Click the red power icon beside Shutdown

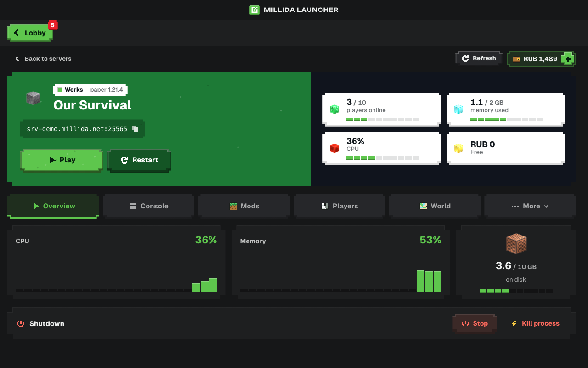click(x=21, y=323)
